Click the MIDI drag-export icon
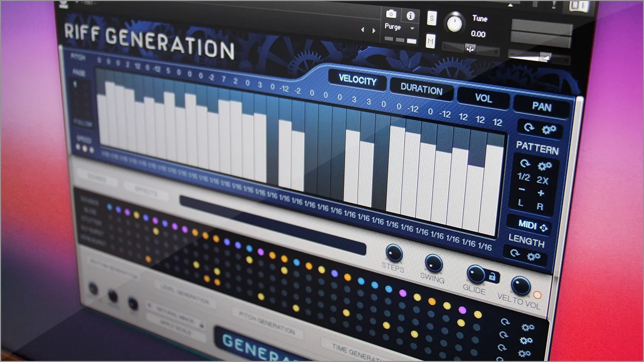644x362 pixels. (x=543, y=228)
